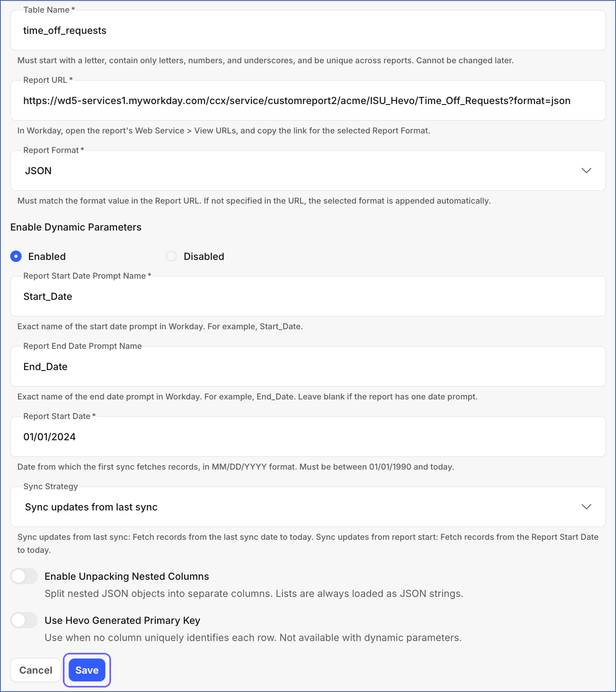This screenshot has width=616, height=692.
Task: Click help text 'Must match the format value'
Action: (254, 201)
